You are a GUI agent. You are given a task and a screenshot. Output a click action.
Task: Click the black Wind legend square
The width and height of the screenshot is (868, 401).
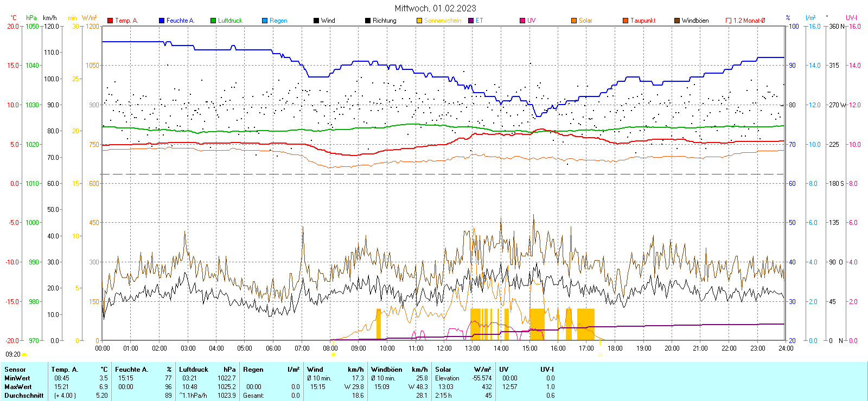[x=316, y=21]
